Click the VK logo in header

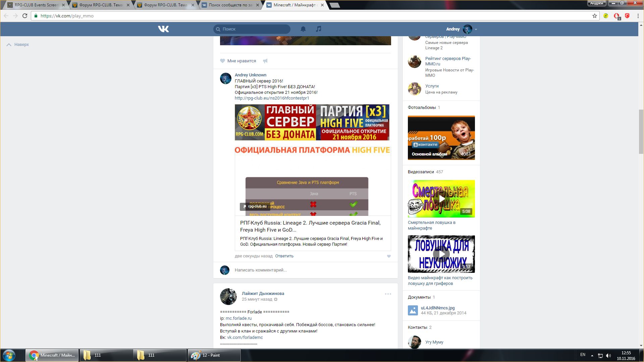[x=163, y=29]
